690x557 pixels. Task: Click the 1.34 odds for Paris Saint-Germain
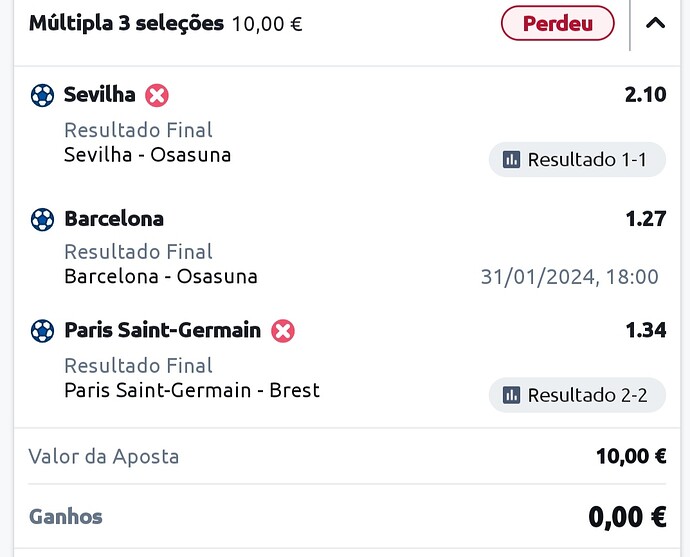pyautogui.click(x=646, y=330)
